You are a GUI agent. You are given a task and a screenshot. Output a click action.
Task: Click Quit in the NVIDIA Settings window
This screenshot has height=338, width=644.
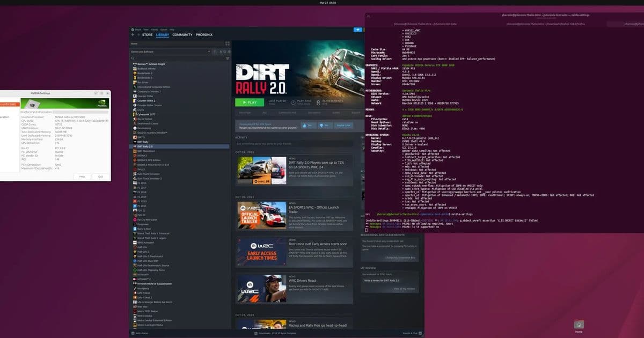coord(100,175)
